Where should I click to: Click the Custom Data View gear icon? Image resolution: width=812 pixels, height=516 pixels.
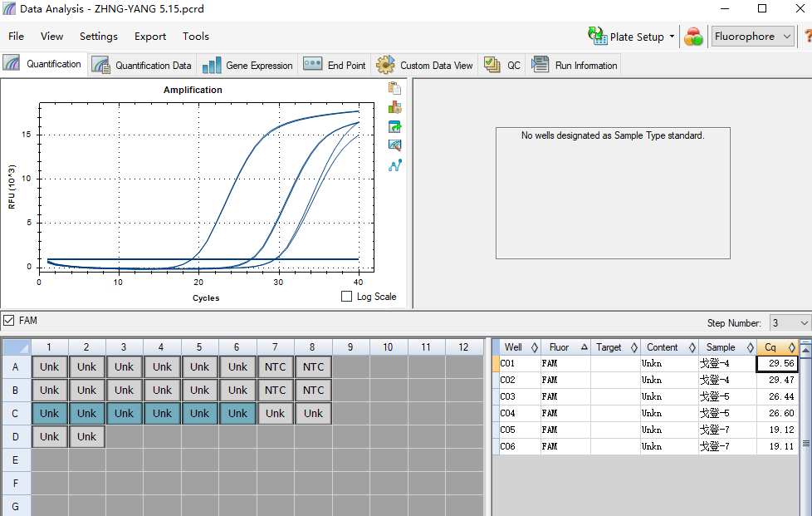point(385,65)
